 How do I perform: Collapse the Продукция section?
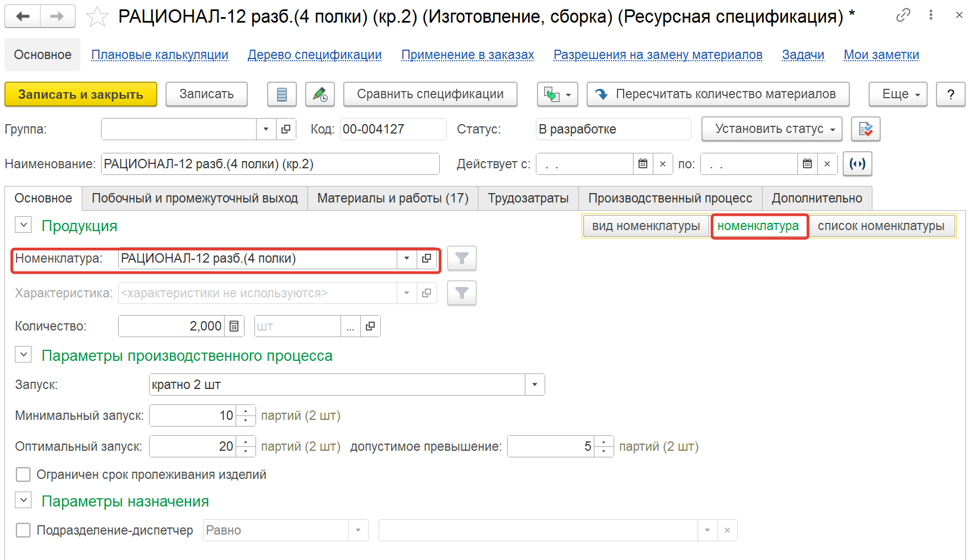23,226
